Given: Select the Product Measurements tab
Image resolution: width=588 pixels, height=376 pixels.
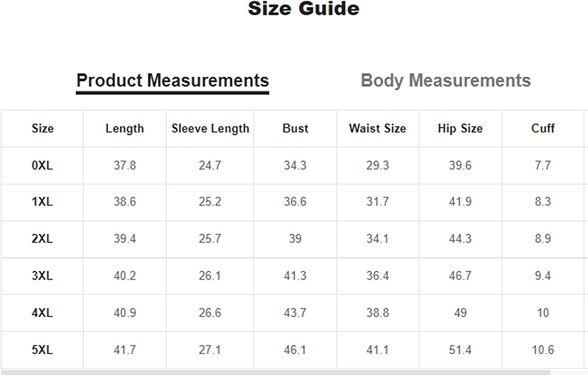Looking at the screenshot, I should [x=172, y=81].
